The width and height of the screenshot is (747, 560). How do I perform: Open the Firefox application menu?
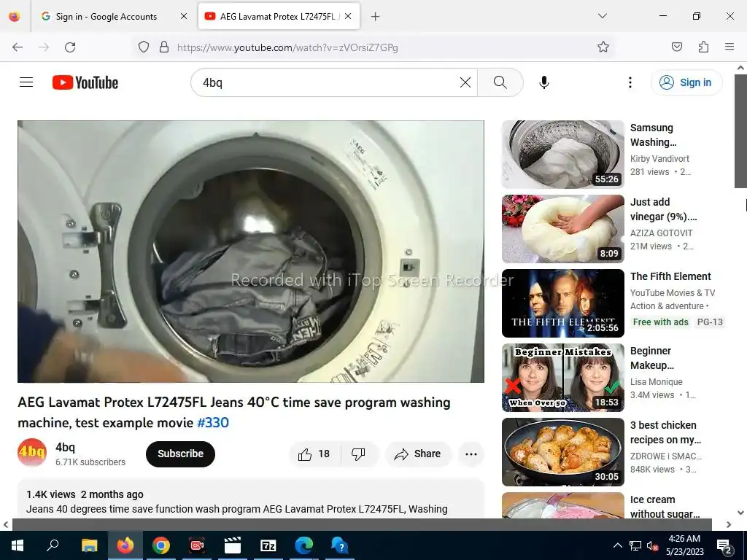[729, 47]
